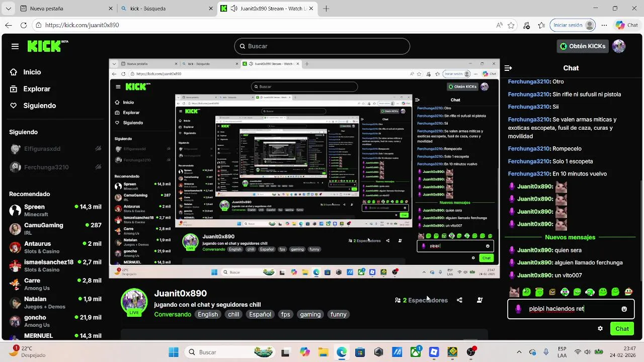Open Carre recommended channel

pyautogui.click(x=55, y=284)
